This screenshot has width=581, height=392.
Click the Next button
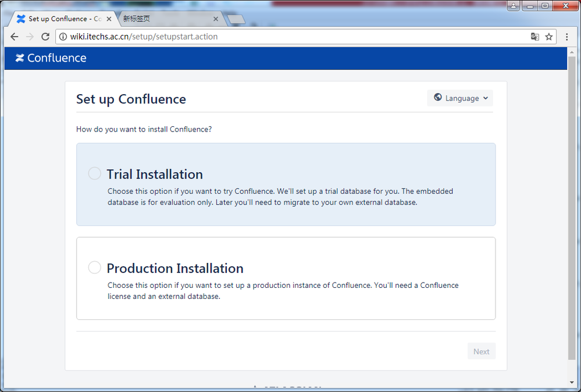click(482, 351)
